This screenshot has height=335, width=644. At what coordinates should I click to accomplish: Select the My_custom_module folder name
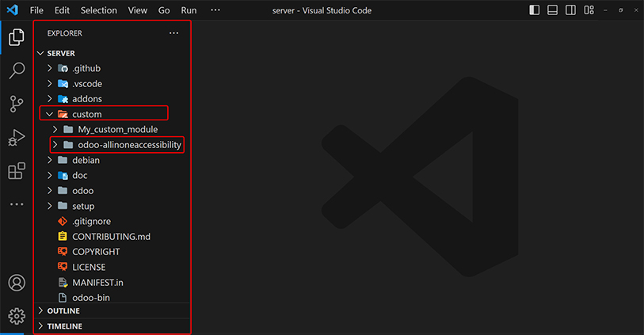click(x=118, y=130)
